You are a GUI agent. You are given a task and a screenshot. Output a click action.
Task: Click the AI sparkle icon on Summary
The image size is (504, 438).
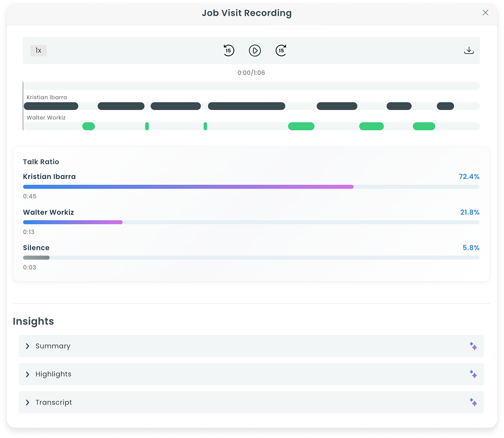coord(473,346)
